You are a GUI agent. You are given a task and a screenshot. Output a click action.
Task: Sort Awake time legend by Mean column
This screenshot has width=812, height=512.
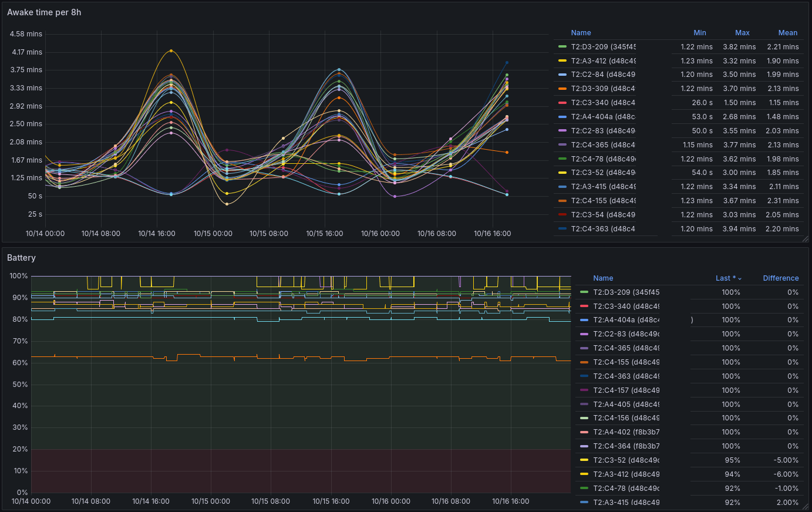pyautogui.click(x=787, y=33)
